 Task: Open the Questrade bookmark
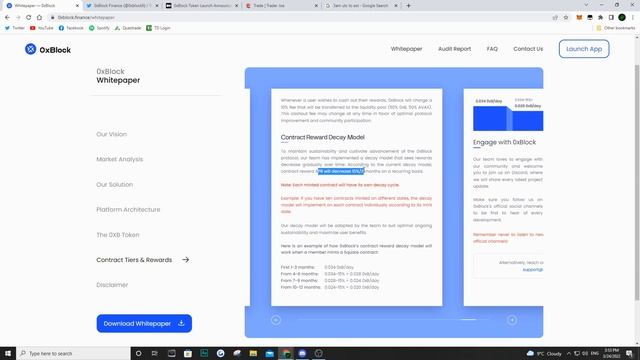128,28
